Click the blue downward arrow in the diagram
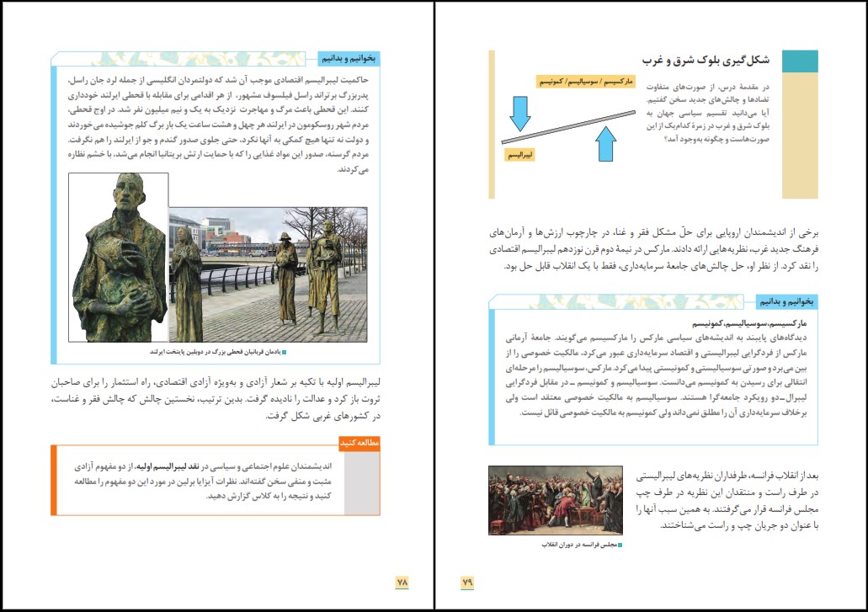Viewport: 868px width, 612px height. tap(519, 114)
